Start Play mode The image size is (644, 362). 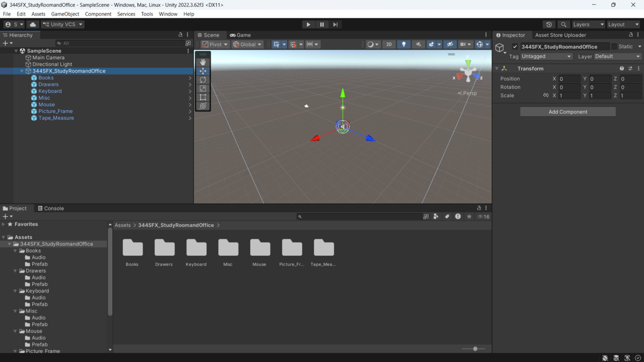click(308, 24)
